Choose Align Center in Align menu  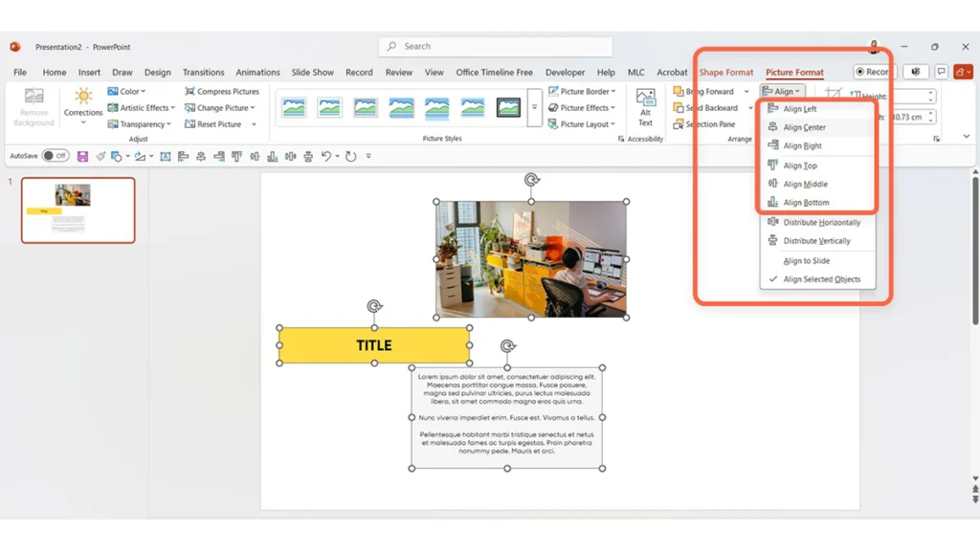pos(817,127)
